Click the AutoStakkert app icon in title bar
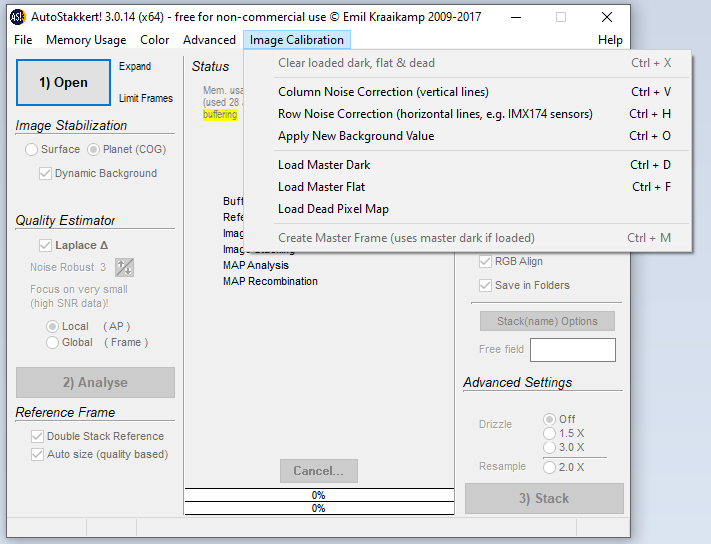 [18, 17]
